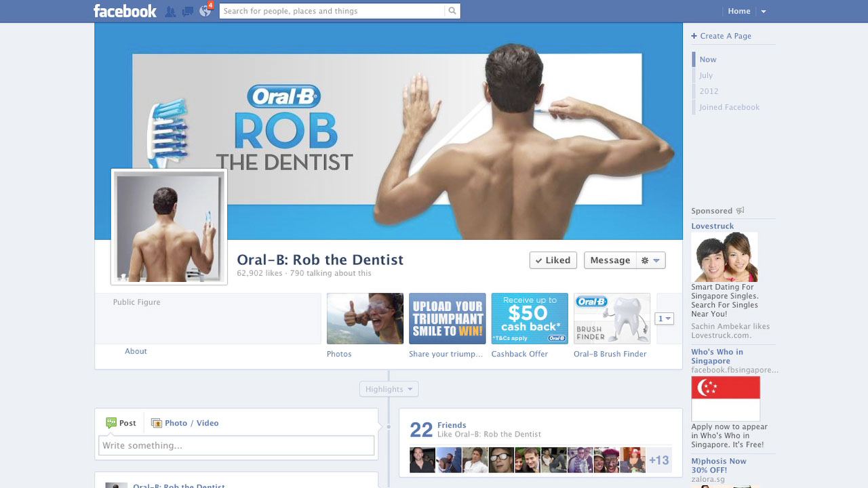Go to Home in top bar
868x488 pixels.
click(x=739, y=11)
